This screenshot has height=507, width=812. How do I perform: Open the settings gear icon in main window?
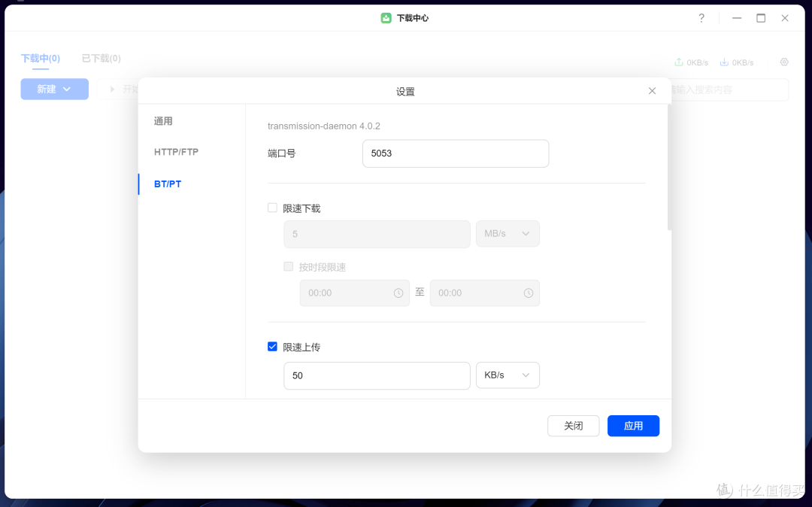784,62
